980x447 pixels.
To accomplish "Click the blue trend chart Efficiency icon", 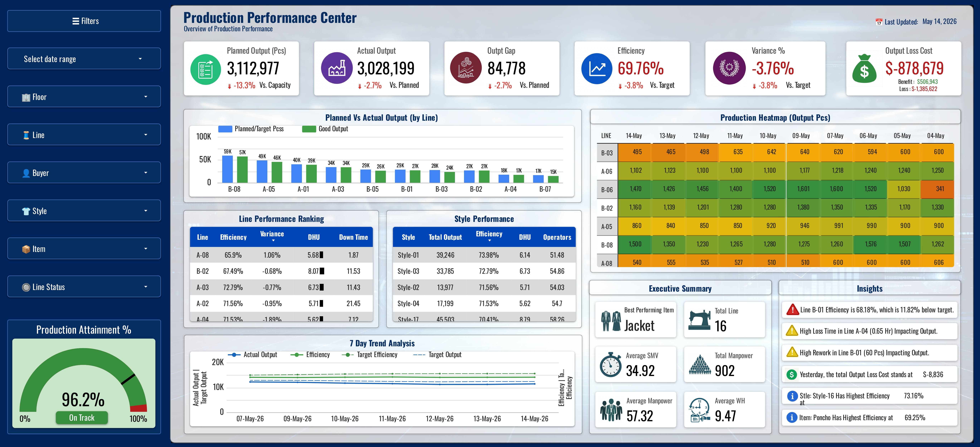I will (597, 69).
